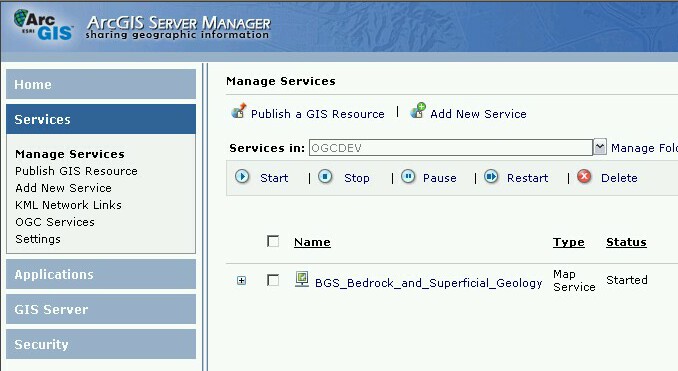The height and width of the screenshot is (371, 678).
Task: Click the Restart icon
Action: 491,177
